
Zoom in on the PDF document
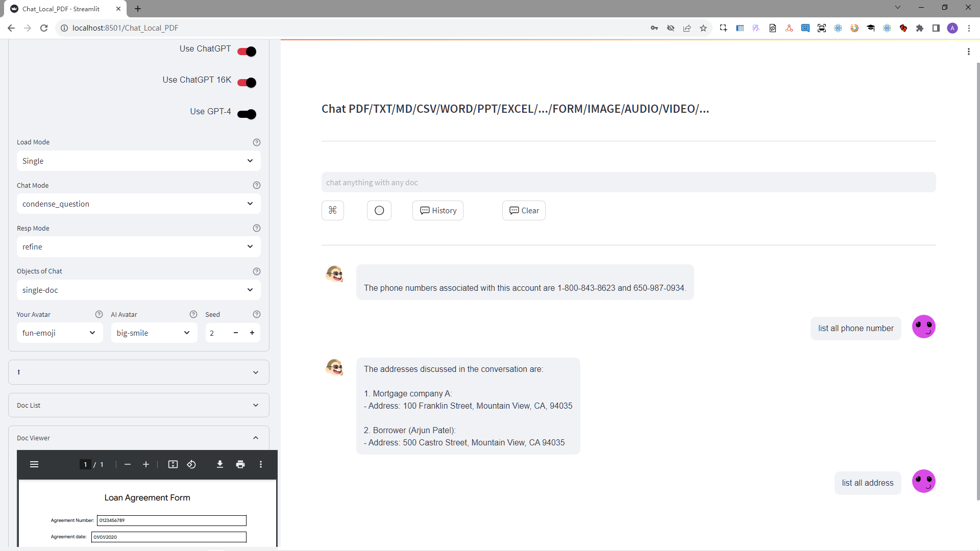145,464
